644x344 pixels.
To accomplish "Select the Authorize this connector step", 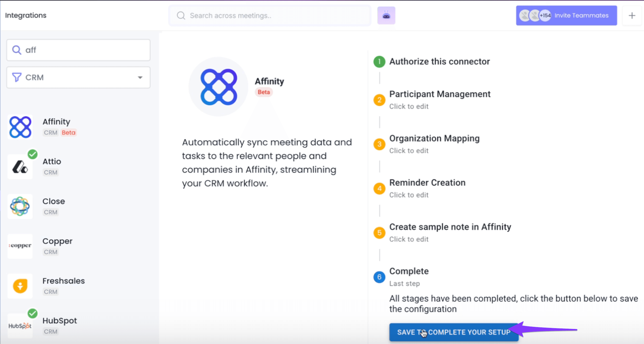I will 439,62.
